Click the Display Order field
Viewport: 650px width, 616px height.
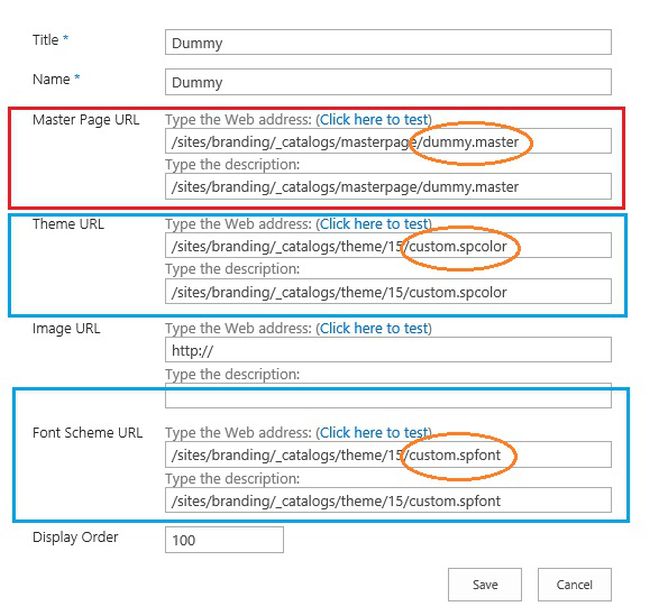click(x=224, y=540)
